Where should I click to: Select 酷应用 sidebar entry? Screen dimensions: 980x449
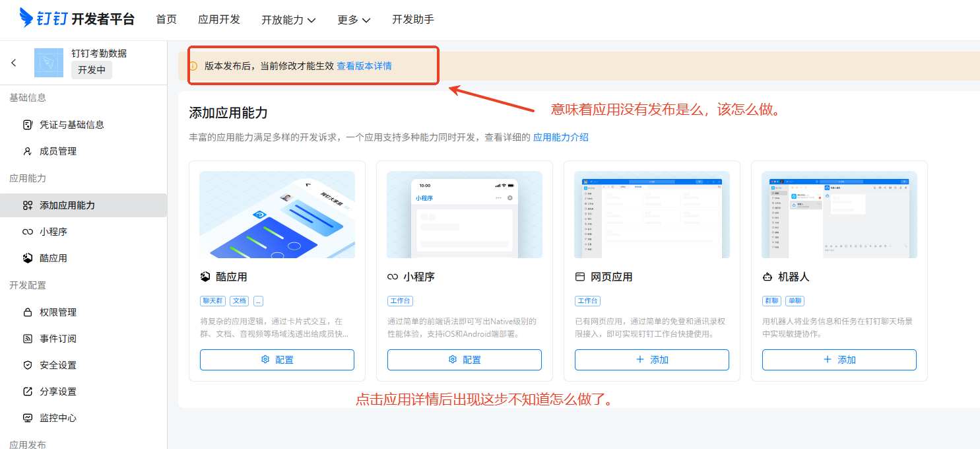coord(83,258)
